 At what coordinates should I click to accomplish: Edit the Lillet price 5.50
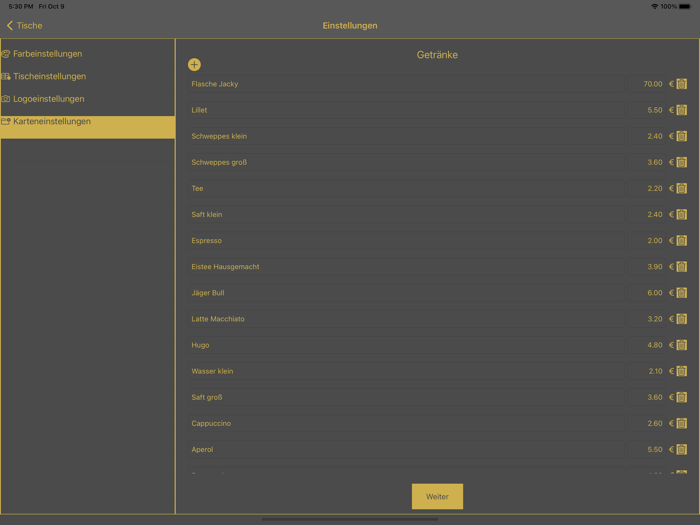(646, 110)
